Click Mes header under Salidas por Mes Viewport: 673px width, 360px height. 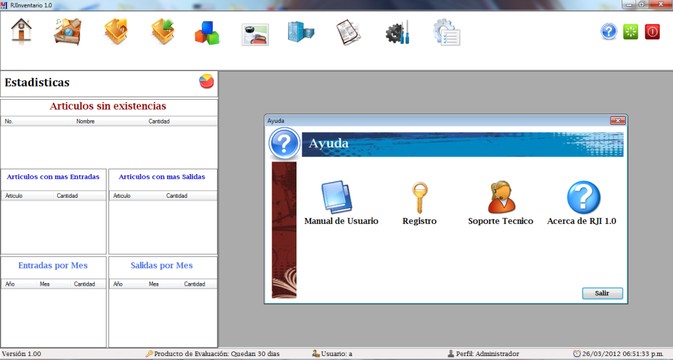[x=154, y=284]
